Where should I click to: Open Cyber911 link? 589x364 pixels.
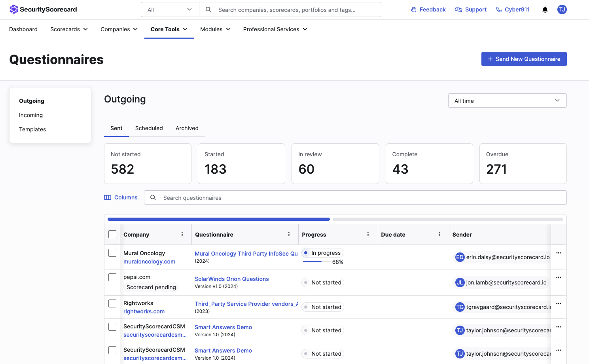(513, 9)
